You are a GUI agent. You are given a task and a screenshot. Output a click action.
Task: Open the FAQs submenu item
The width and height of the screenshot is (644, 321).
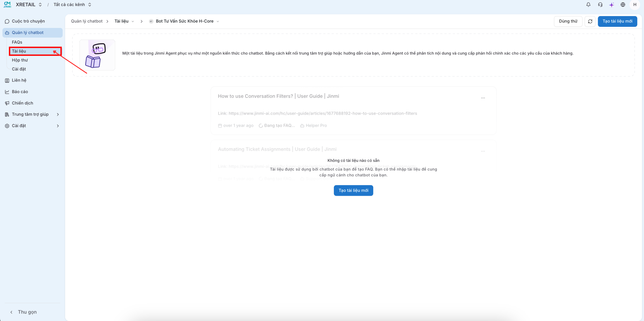pyautogui.click(x=17, y=42)
